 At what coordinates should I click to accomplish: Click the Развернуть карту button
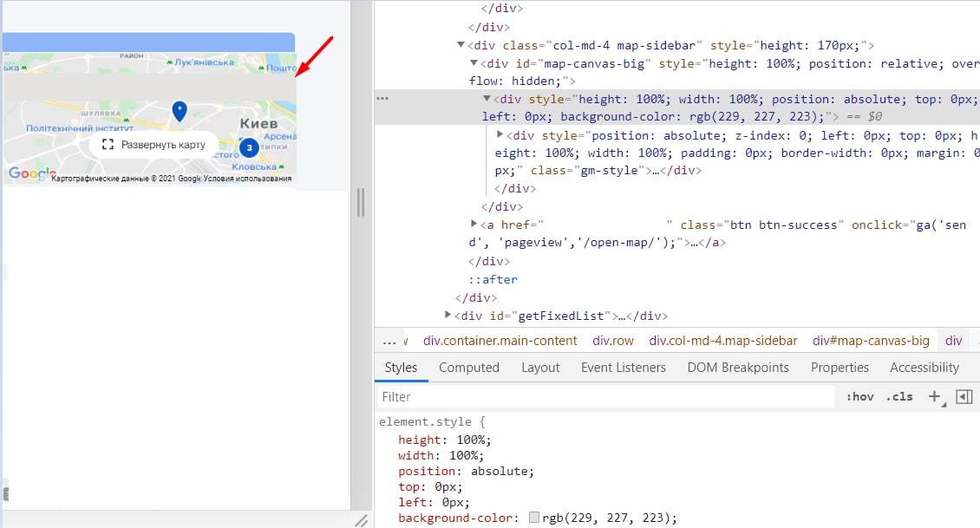[154, 145]
